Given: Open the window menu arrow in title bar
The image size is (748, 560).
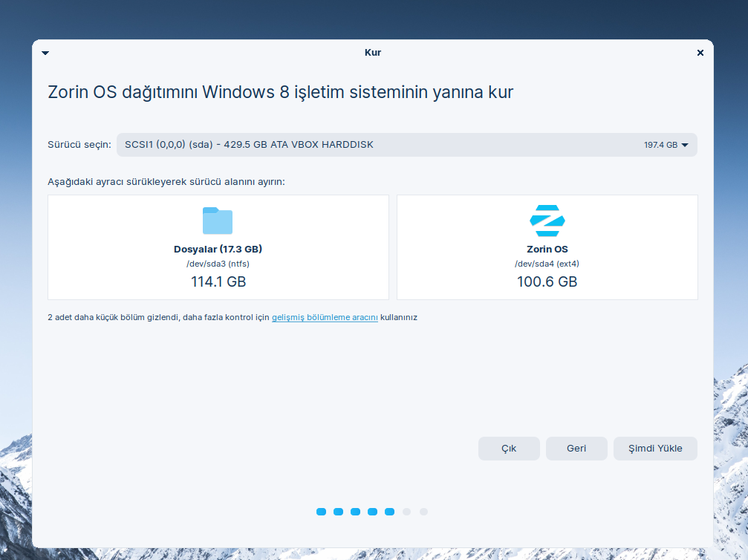Looking at the screenshot, I should pyautogui.click(x=45, y=53).
